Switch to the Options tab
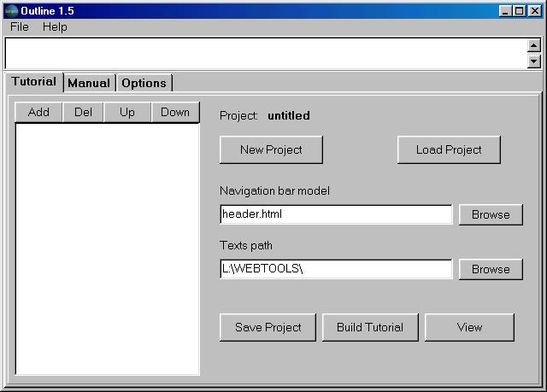547x392 pixels. [144, 83]
